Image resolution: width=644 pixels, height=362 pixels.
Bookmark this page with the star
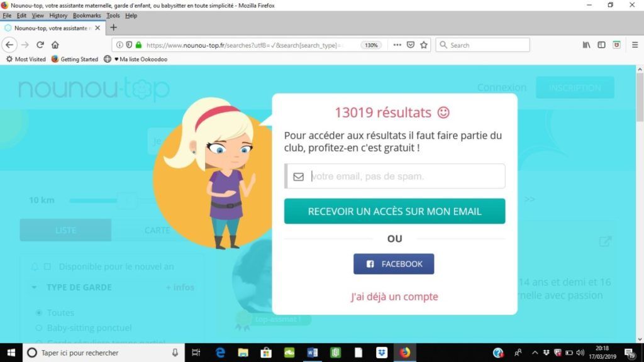coord(424,45)
